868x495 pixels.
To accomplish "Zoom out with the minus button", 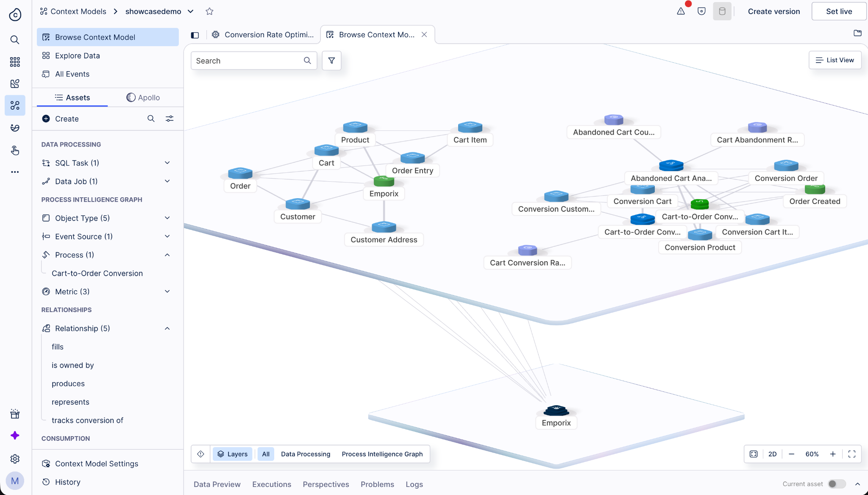I will 791,454.
